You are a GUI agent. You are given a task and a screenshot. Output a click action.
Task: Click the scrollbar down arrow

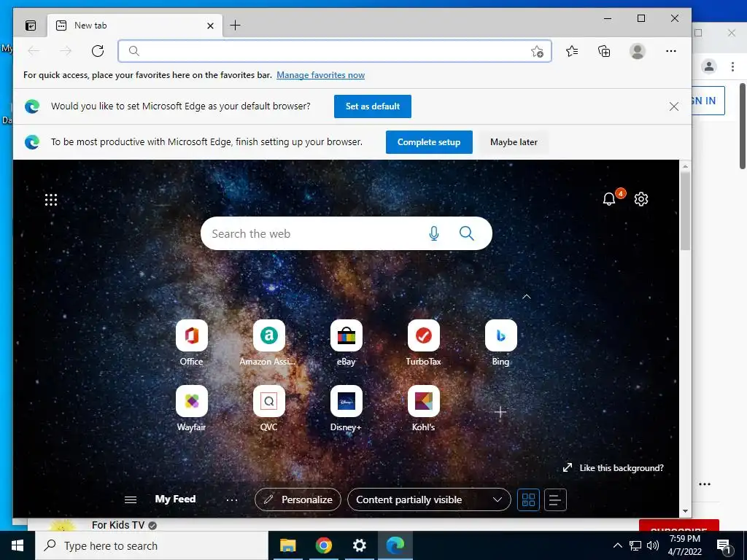tap(685, 511)
